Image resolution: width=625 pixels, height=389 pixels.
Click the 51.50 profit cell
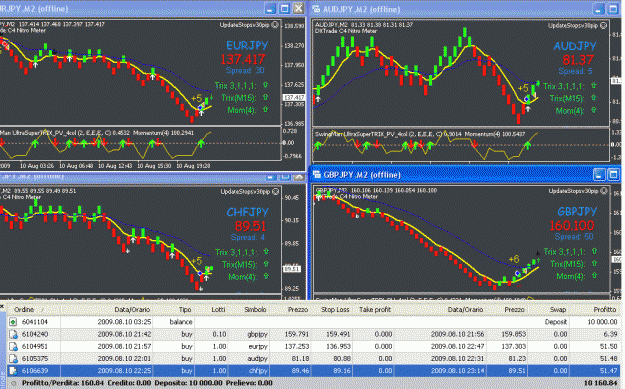(x=609, y=346)
